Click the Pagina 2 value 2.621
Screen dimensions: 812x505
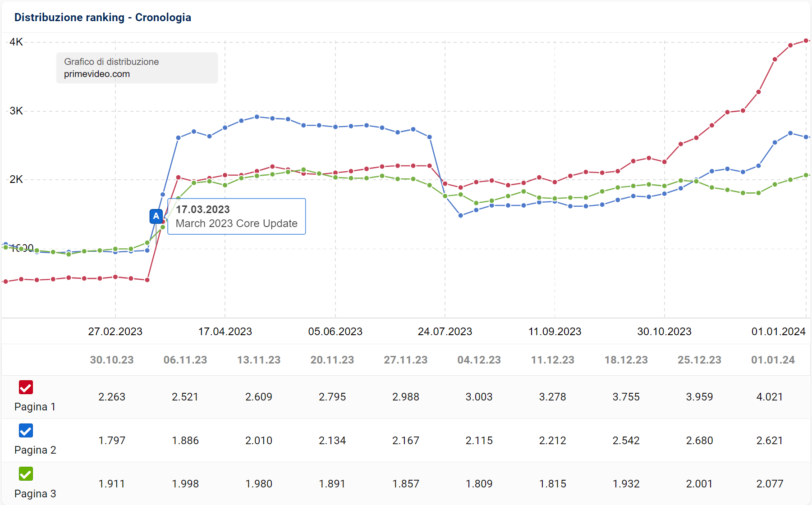pos(770,441)
